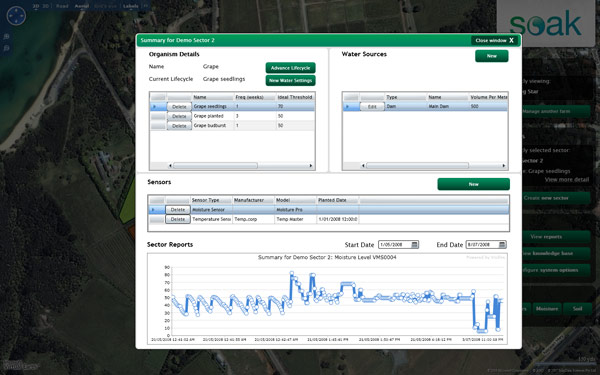
Task: Sort sensors table by Manufacturer column
Action: 253,200
